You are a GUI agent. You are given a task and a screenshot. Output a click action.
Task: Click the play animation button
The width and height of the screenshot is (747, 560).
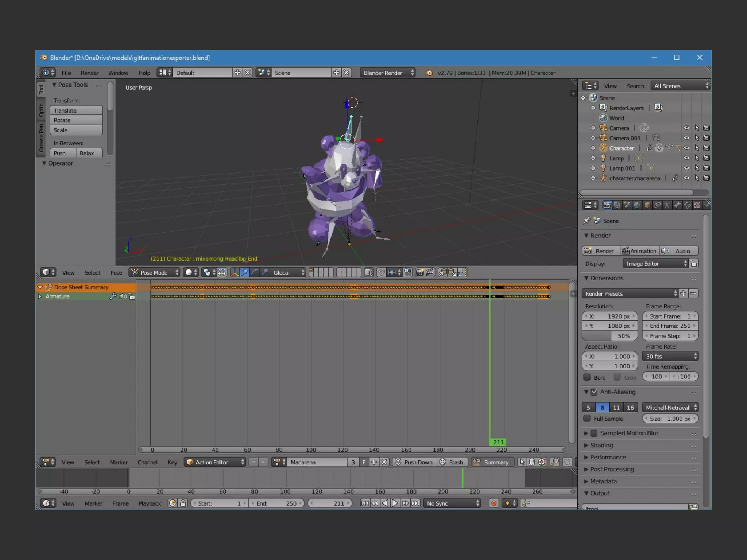395,503
